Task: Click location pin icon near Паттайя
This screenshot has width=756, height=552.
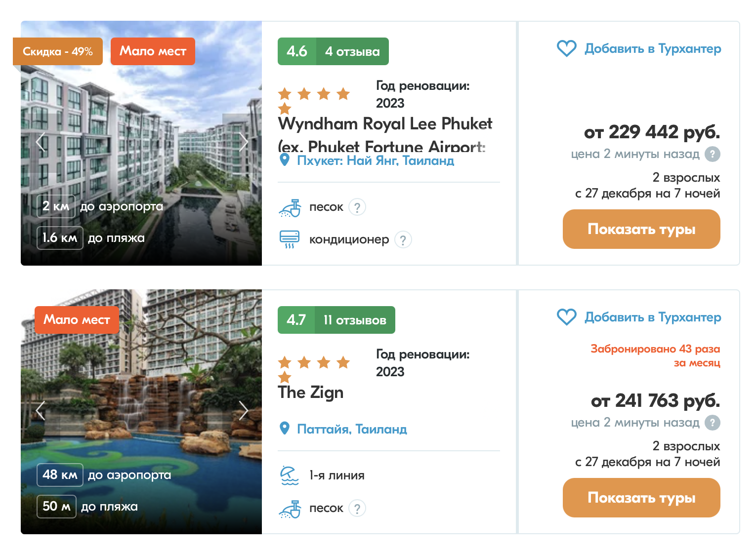Action: (285, 428)
